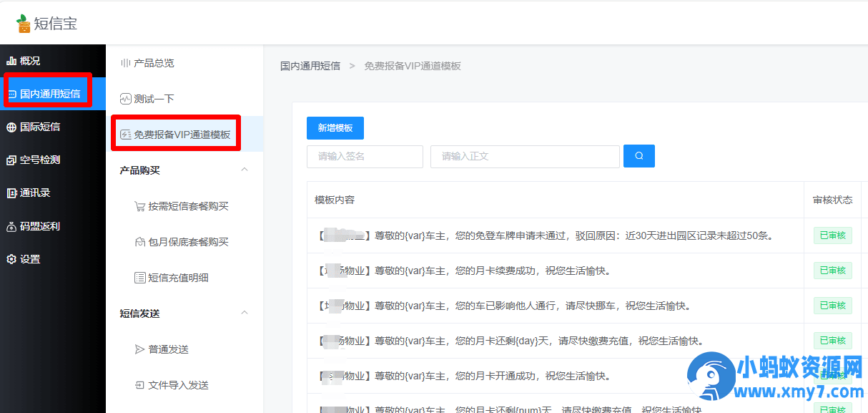This screenshot has width=868, height=413.
Task: Collapse the 产品购买 section
Action: (244, 170)
